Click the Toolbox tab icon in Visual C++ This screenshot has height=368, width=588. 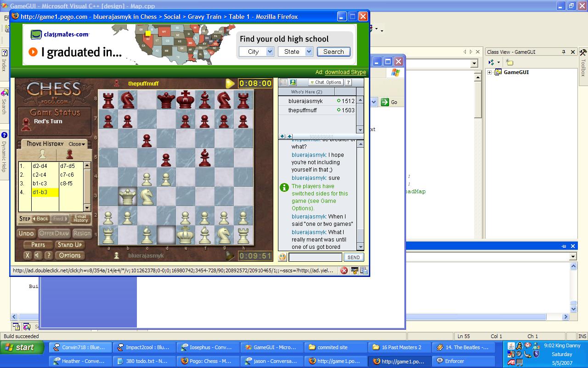pyautogui.click(x=583, y=52)
